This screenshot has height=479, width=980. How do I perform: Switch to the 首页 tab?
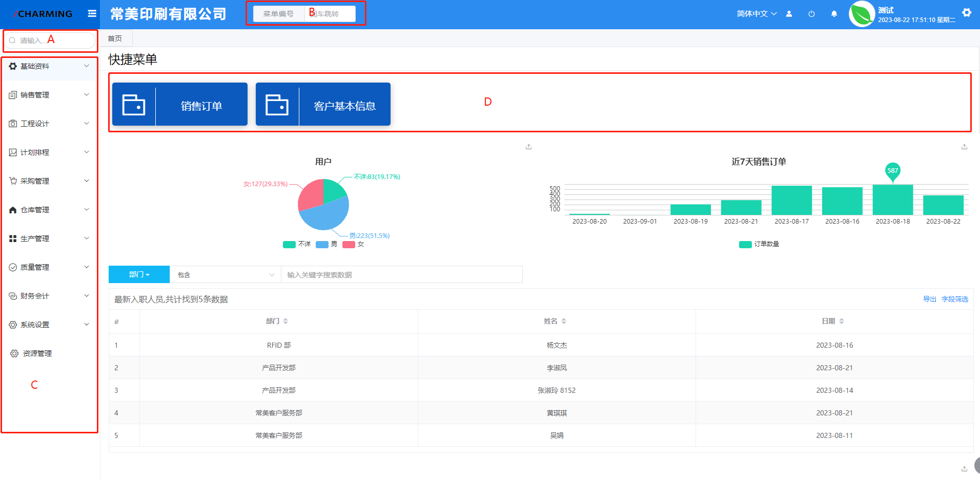click(x=115, y=38)
